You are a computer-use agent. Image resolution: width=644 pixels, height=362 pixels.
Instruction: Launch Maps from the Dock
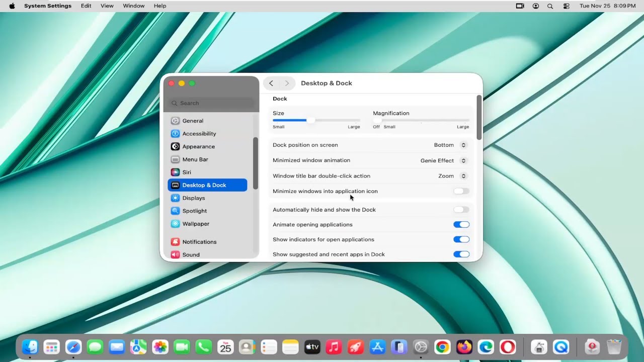click(138, 347)
